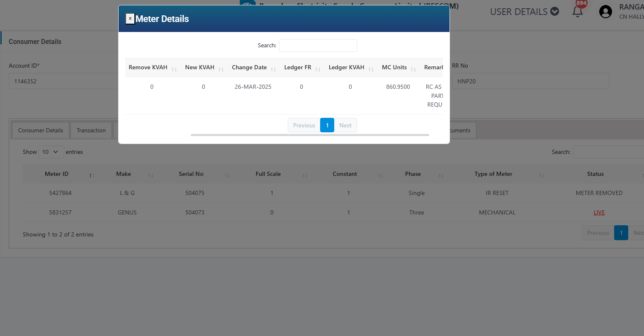Sort by Remove KVAH column
This screenshot has height=336, width=644.
[x=153, y=68]
